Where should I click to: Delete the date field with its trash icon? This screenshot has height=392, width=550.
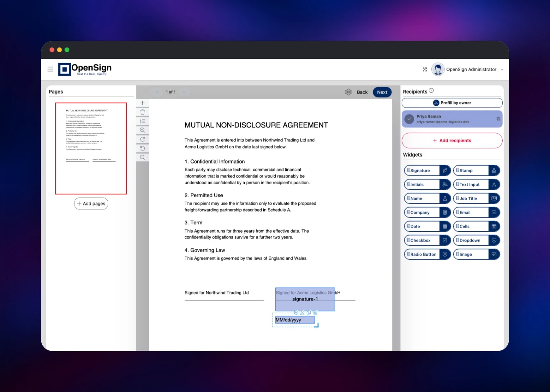pyautogui.click(x=315, y=313)
